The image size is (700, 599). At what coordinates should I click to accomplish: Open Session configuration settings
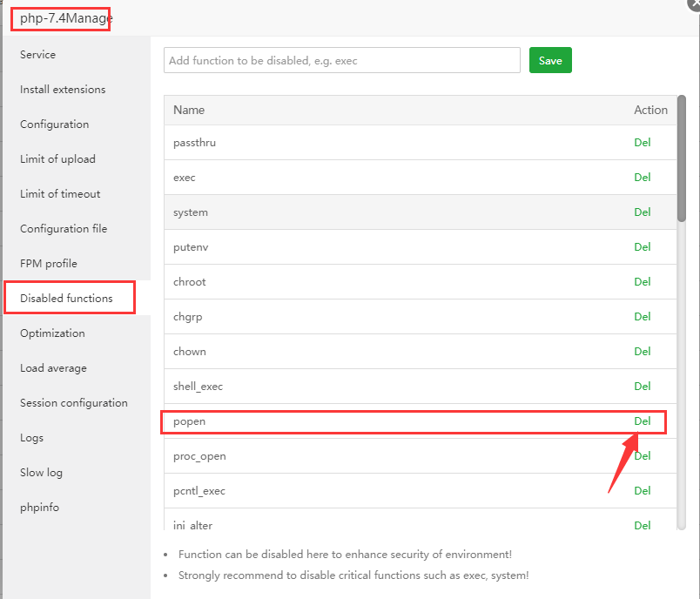pos(74,403)
